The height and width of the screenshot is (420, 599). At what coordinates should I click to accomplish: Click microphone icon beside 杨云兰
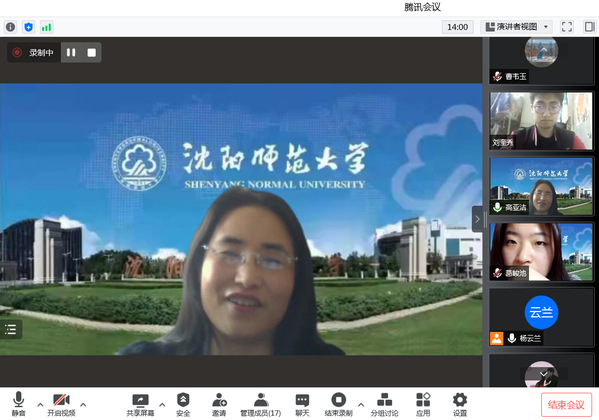[512, 338]
